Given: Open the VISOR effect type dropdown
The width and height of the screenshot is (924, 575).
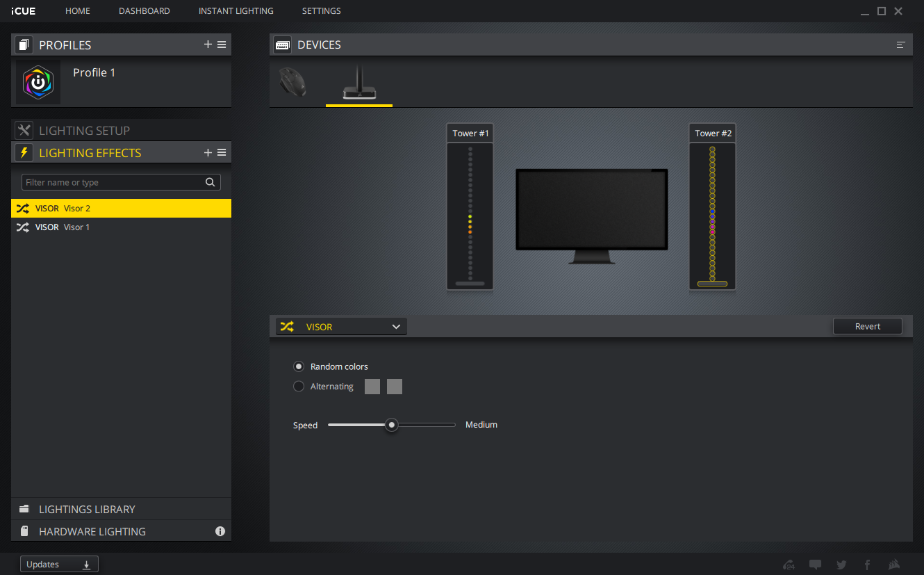Looking at the screenshot, I should click(341, 327).
